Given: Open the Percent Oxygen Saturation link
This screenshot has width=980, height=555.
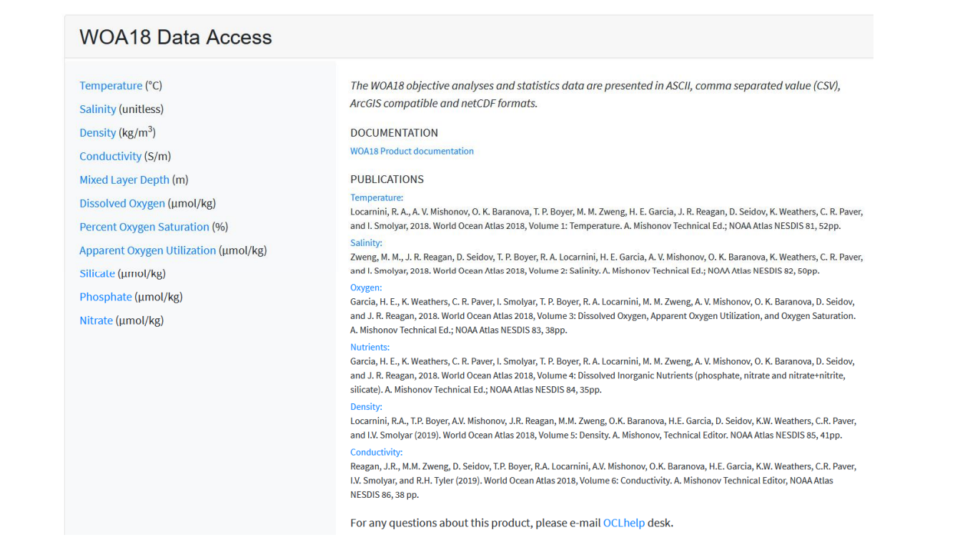Looking at the screenshot, I should pyautogui.click(x=144, y=227).
